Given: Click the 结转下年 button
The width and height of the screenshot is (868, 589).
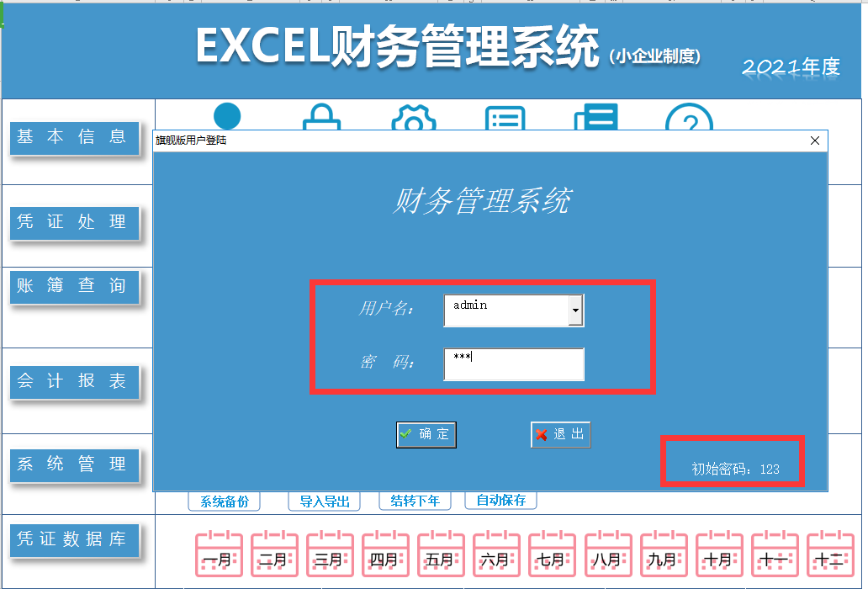Looking at the screenshot, I should coord(415,501).
